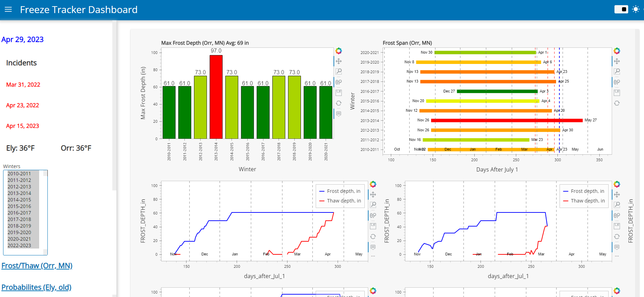
Task: Select 2015-2016 in the Winters list
Action: tap(23, 206)
